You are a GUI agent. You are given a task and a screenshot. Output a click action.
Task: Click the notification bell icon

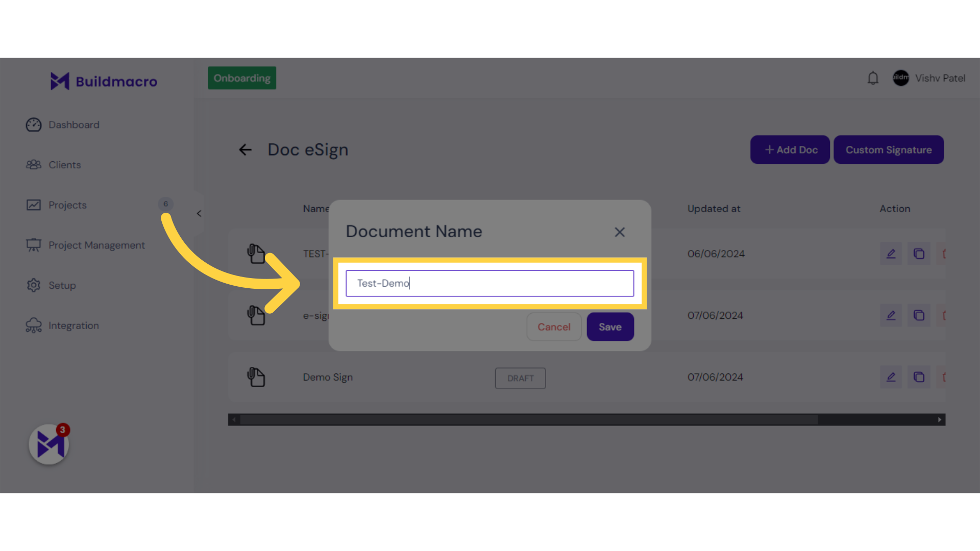[872, 78]
